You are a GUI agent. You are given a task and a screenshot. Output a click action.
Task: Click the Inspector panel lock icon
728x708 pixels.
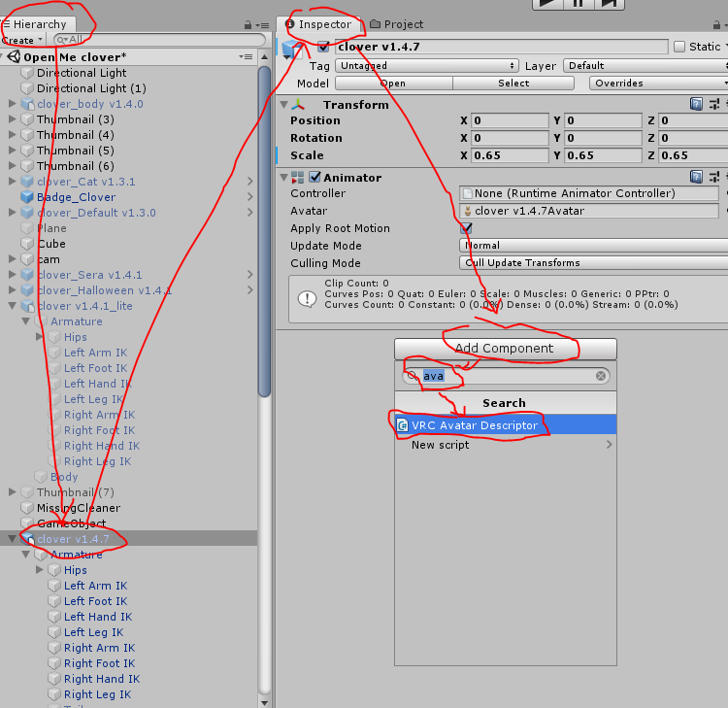[716, 24]
